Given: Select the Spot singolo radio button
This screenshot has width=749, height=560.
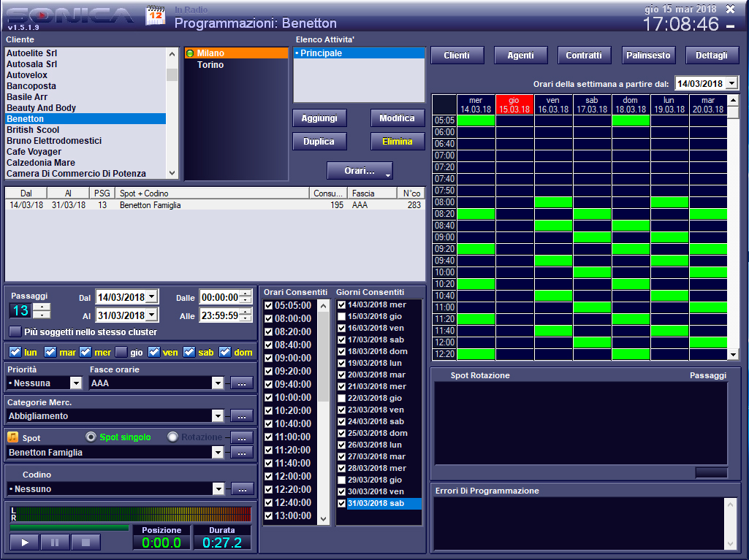Looking at the screenshot, I should tap(91, 437).
